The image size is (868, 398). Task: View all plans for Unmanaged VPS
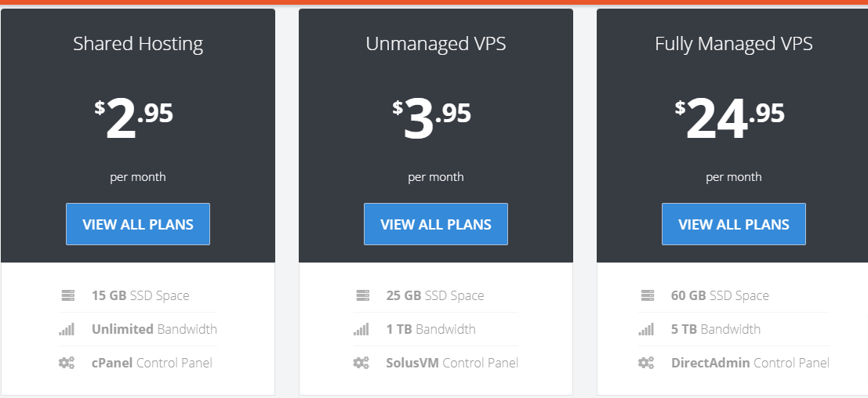coord(436,224)
